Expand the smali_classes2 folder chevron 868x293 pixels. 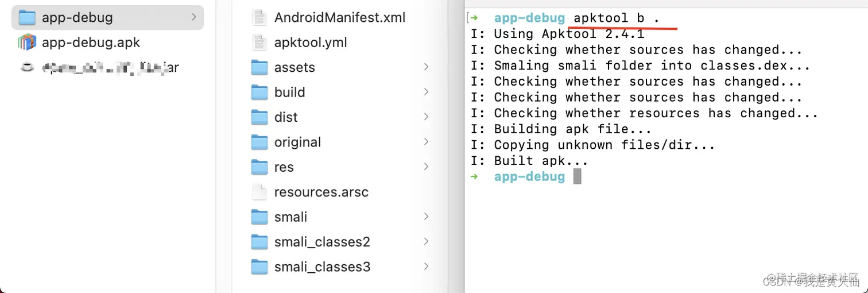[x=426, y=242]
